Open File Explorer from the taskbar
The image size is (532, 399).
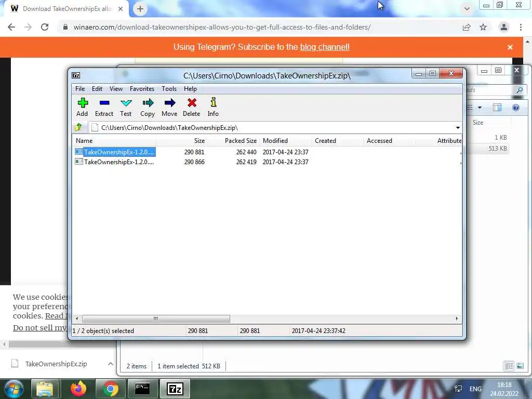(45, 389)
